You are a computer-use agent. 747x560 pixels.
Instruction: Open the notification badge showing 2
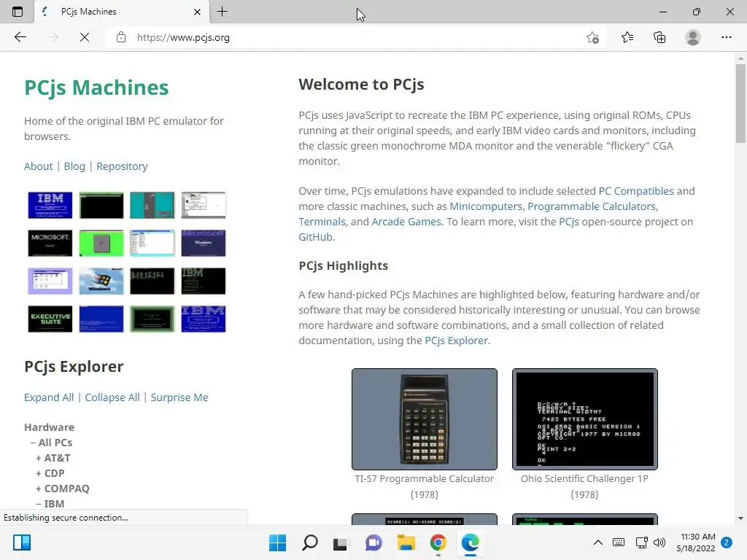pyautogui.click(x=727, y=542)
